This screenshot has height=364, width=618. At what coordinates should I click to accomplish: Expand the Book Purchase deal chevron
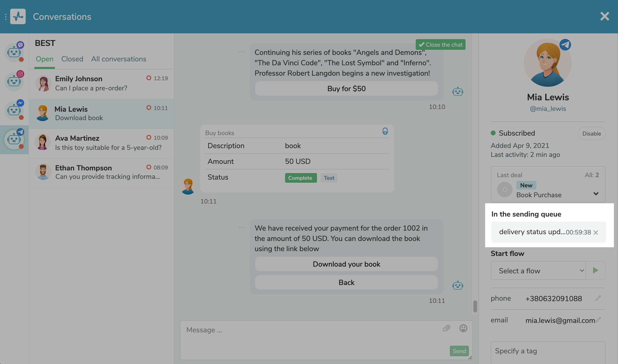[596, 194]
